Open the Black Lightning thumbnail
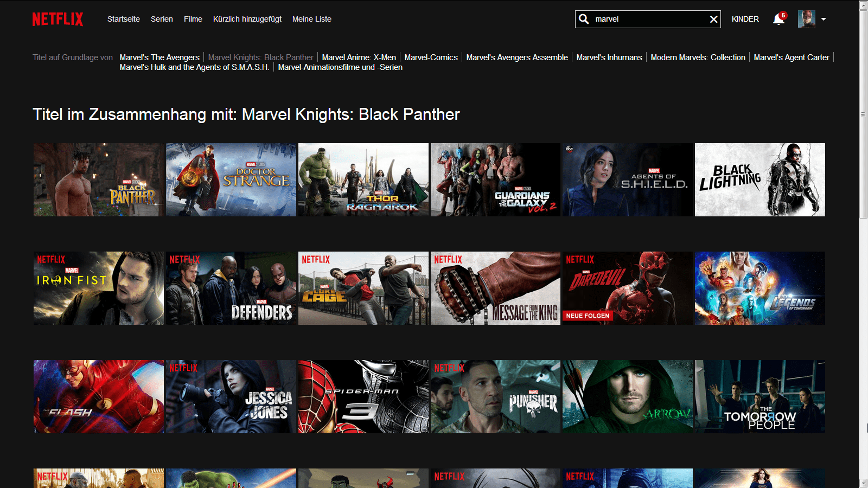This screenshot has height=488, width=868. pos(760,179)
